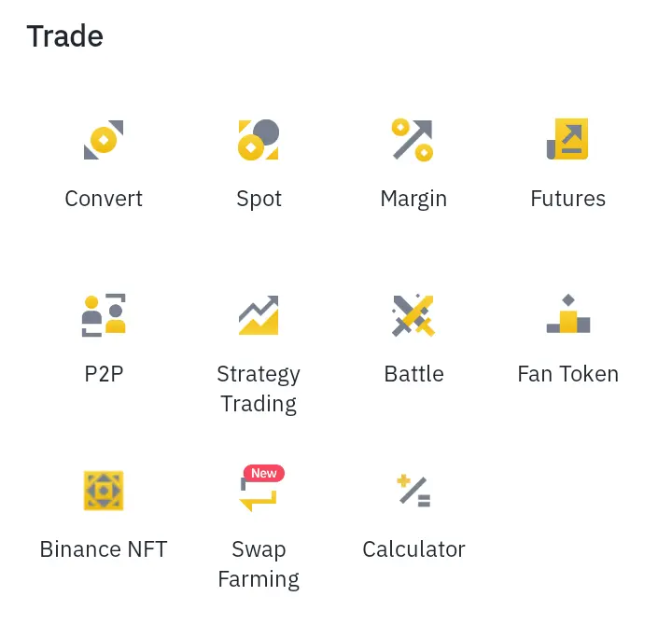The image size is (672, 624).
Task: Tap the Swap Farming arrows icon
Action: [259, 494]
